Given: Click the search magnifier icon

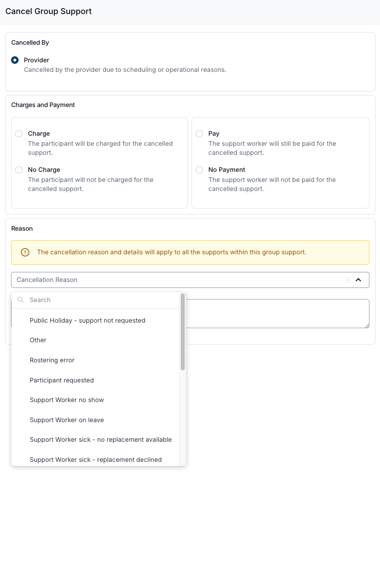Looking at the screenshot, I should [21, 300].
